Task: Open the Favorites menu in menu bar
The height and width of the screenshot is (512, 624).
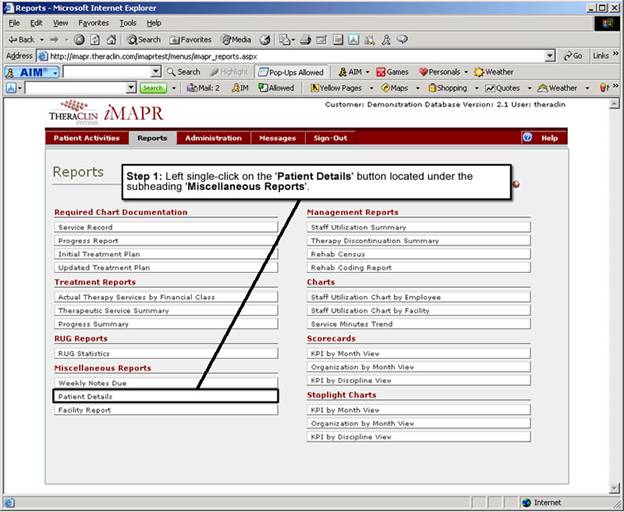Action: pos(93,22)
